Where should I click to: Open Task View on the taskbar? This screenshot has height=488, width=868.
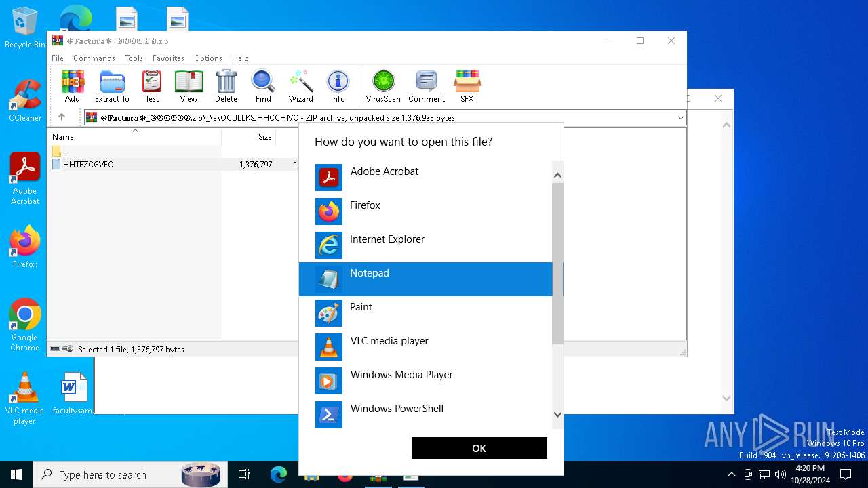tap(244, 474)
